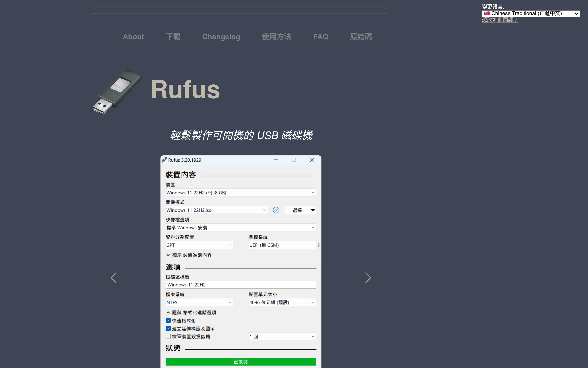Open the 使用方法 nav item

[x=276, y=37]
